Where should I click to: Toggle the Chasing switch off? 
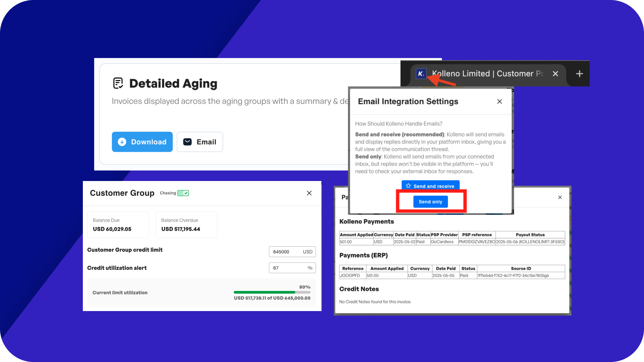pos(183,193)
